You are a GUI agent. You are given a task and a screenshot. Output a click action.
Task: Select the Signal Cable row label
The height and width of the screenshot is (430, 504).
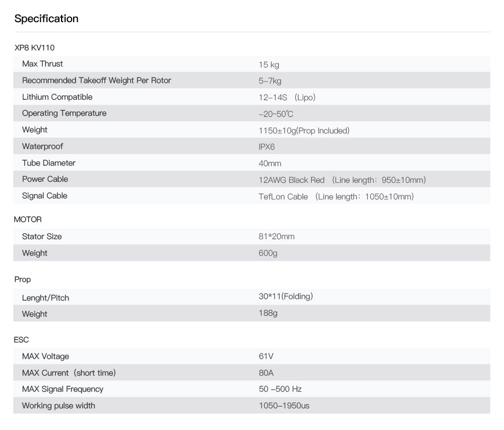click(x=44, y=196)
